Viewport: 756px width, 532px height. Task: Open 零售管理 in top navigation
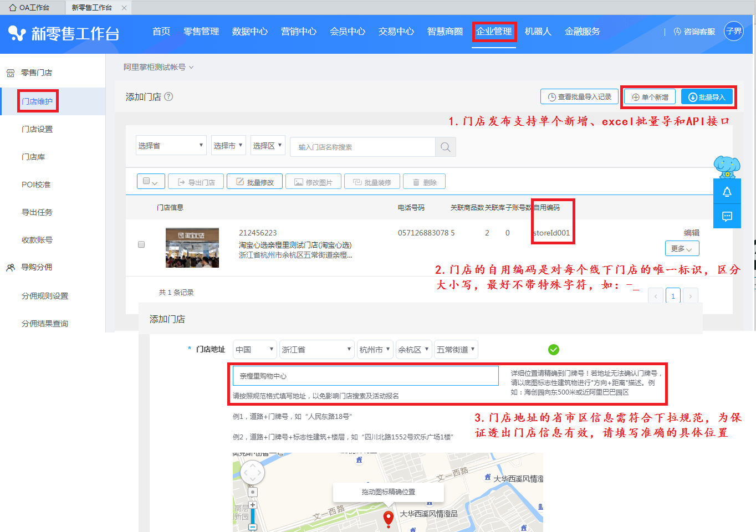(201, 32)
